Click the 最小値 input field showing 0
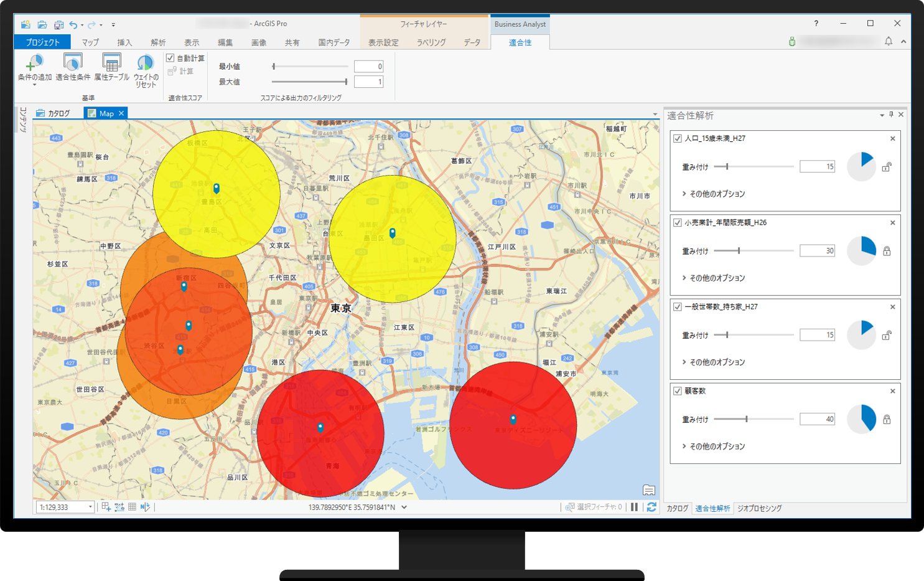924x581 pixels. (368, 66)
